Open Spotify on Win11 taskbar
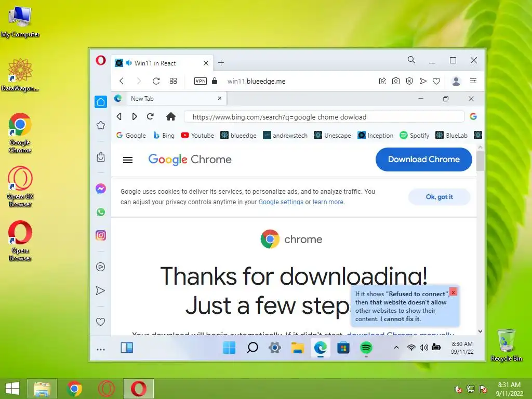The image size is (532, 399). (x=366, y=348)
